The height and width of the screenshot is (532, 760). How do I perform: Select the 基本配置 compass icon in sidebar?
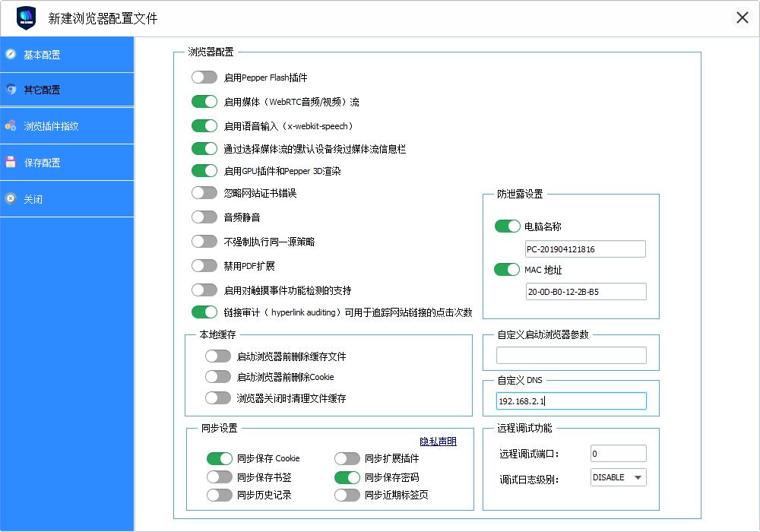(11, 54)
